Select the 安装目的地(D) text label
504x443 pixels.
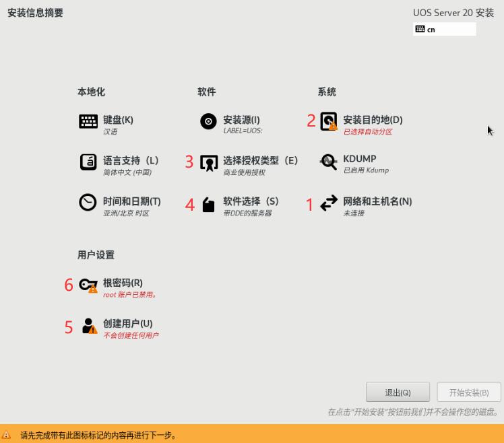(373, 120)
